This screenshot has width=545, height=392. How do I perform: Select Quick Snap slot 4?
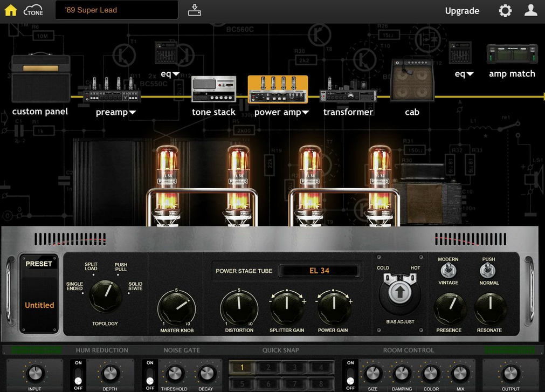(x=321, y=367)
